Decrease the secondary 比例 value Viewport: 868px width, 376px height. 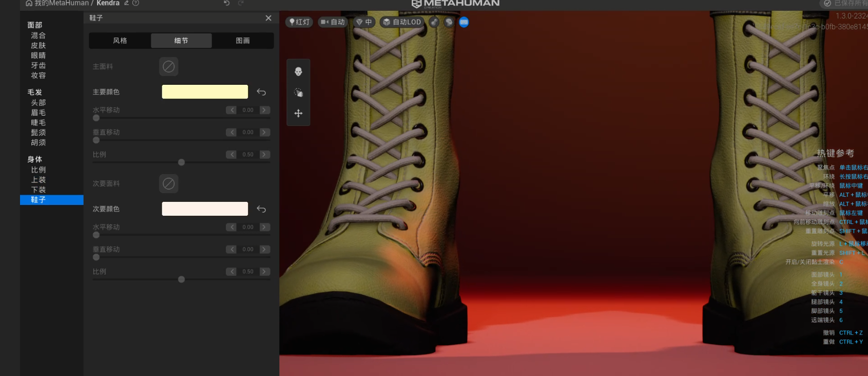(x=232, y=271)
